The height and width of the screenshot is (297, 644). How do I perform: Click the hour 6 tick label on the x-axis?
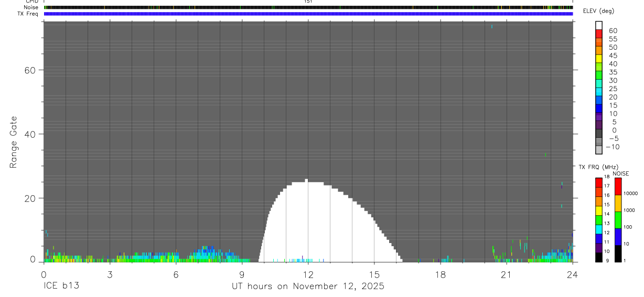click(176, 274)
